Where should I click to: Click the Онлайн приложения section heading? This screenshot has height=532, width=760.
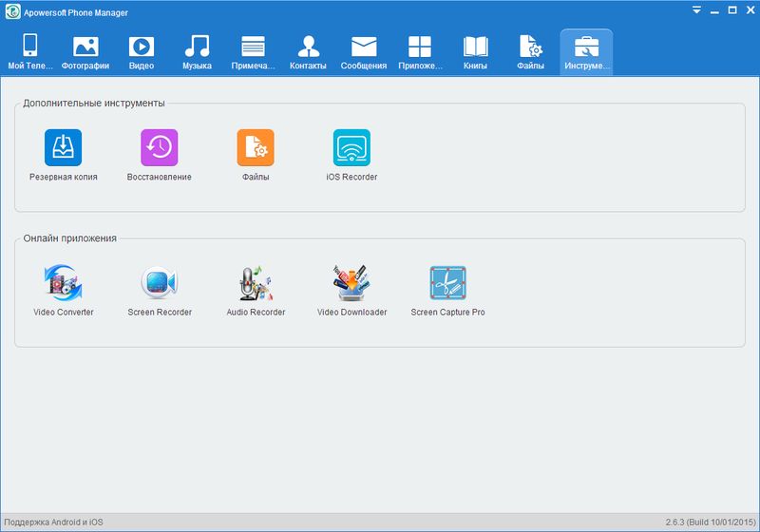tap(69, 238)
